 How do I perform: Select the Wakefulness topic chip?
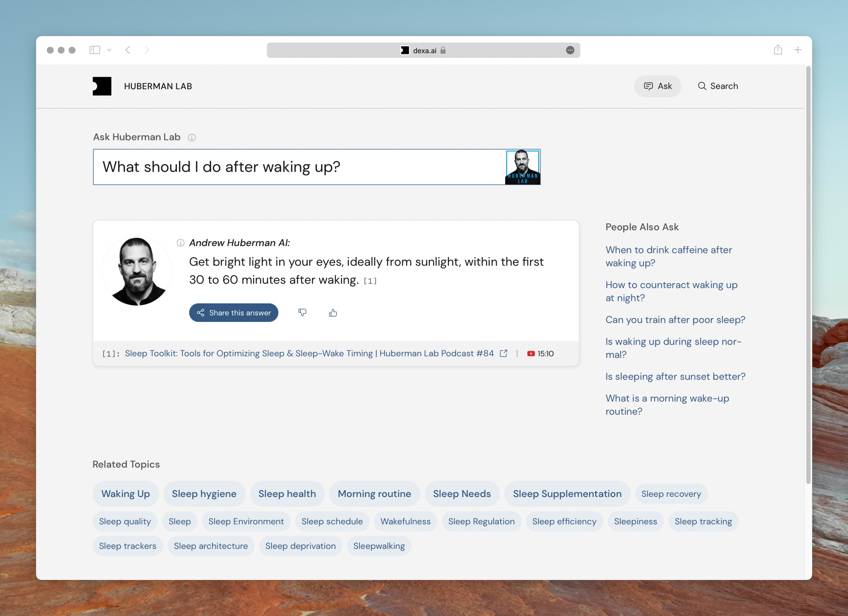click(x=405, y=521)
